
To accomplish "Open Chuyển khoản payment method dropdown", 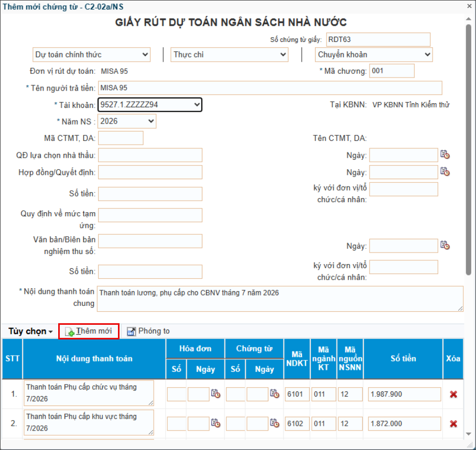I will 374,54.
